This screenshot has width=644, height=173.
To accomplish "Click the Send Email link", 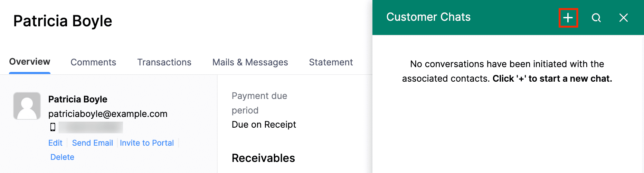I will [x=92, y=143].
